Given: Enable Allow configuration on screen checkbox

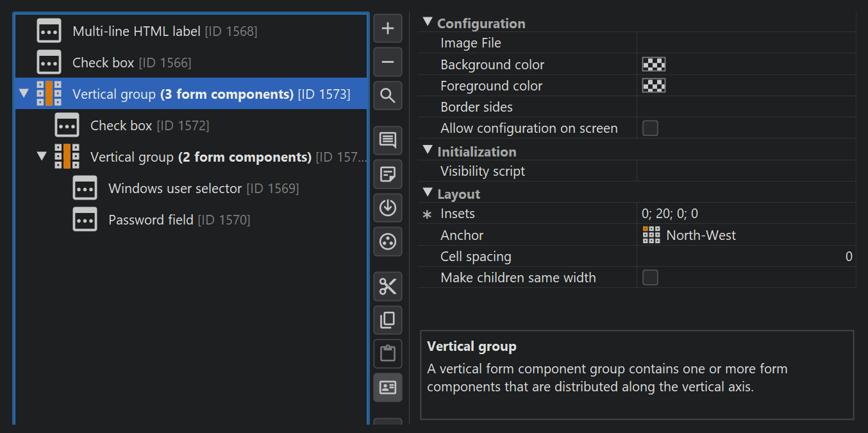Looking at the screenshot, I should point(650,128).
